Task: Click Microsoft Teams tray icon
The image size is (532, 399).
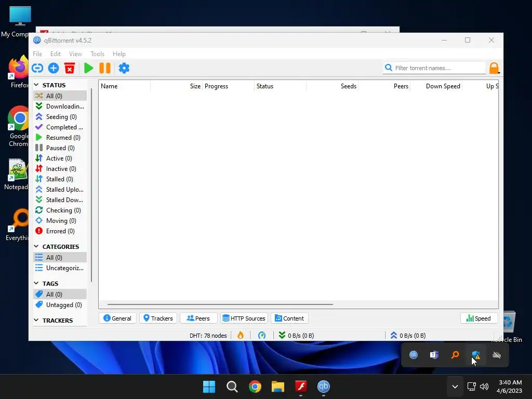Action: (x=434, y=355)
